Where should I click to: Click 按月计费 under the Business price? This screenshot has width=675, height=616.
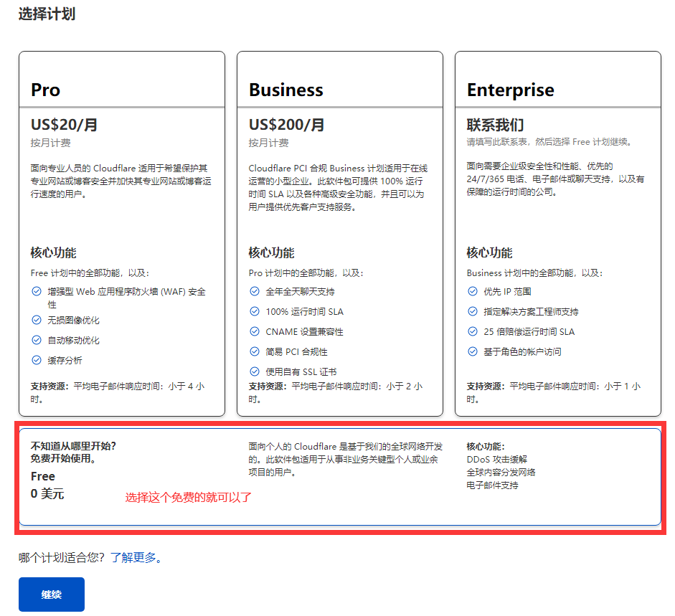pyautogui.click(x=268, y=143)
